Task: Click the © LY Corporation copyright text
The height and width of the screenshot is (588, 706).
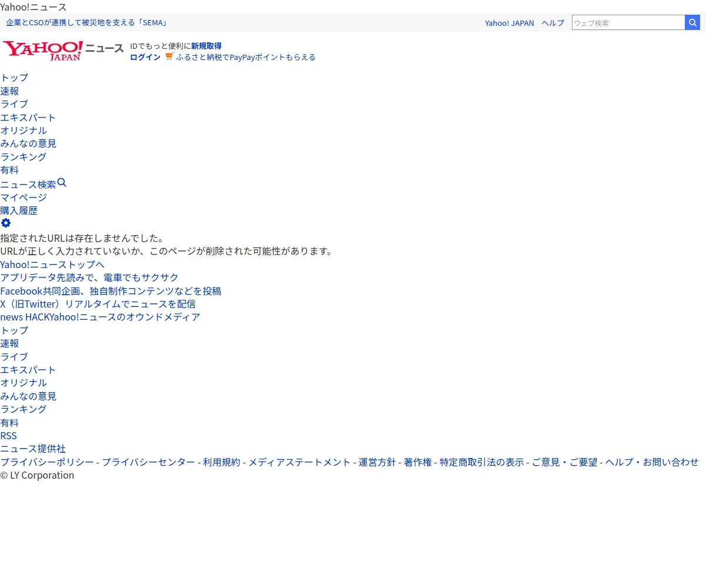Action: click(37, 475)
